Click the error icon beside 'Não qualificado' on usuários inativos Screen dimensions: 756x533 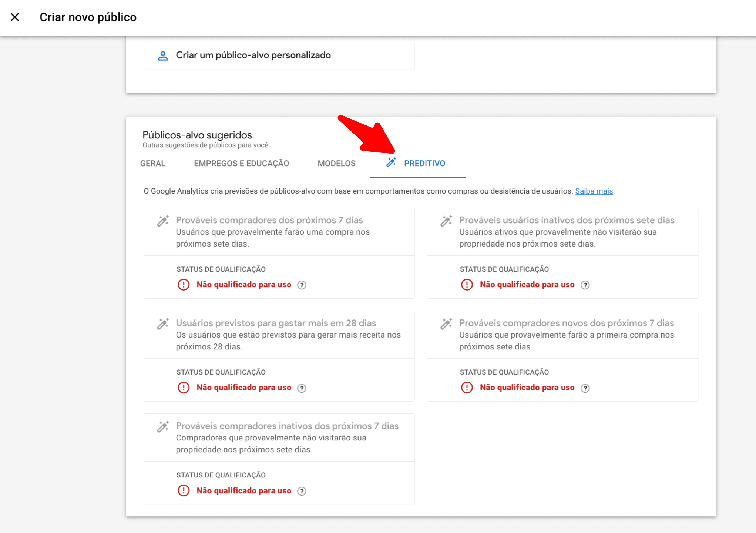[467, 285]
